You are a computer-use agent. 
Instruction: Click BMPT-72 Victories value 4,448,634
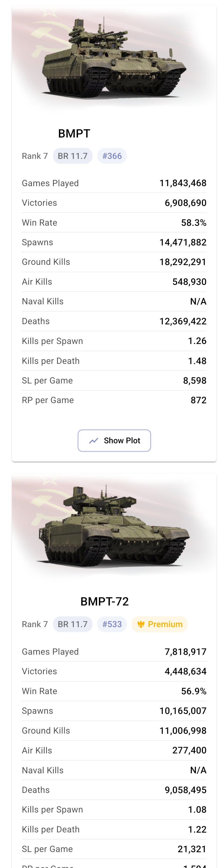[186, 671]
